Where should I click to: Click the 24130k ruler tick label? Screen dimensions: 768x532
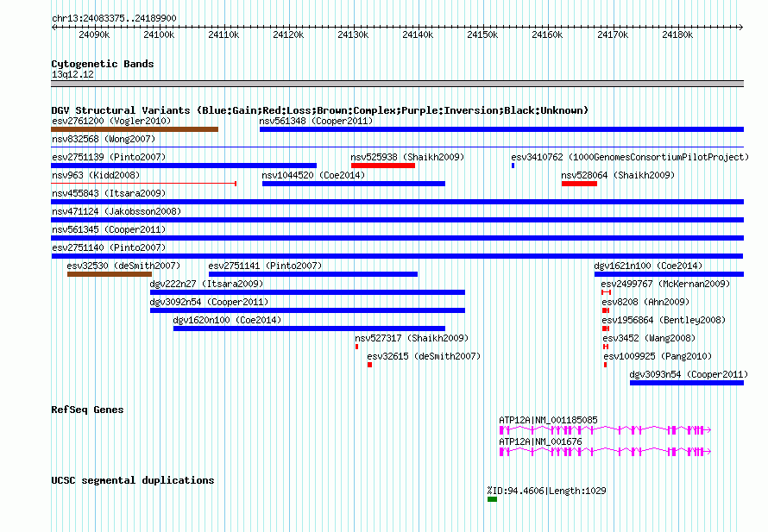[353, 34]
